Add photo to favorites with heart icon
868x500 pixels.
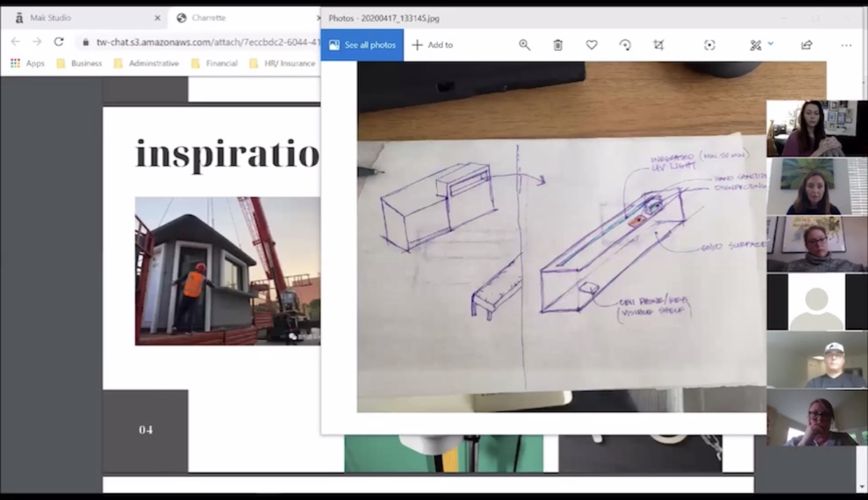coord(591,45)
